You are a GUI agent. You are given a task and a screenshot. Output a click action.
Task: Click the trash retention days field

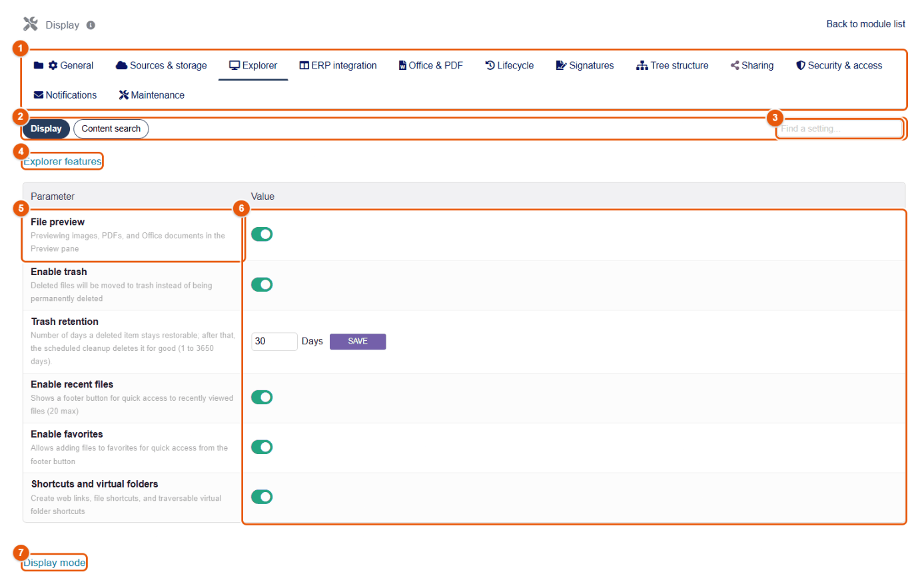(274, 341)
